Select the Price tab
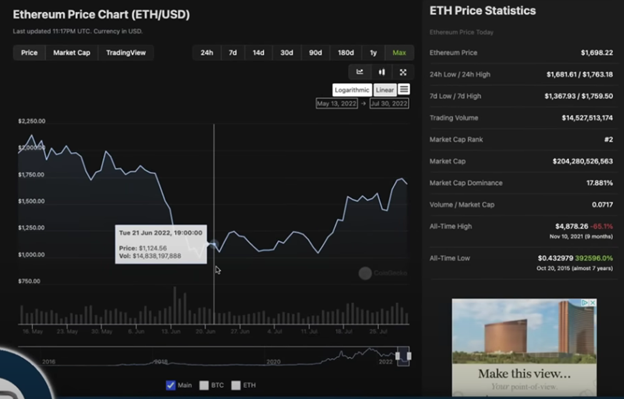 [29, 53]
